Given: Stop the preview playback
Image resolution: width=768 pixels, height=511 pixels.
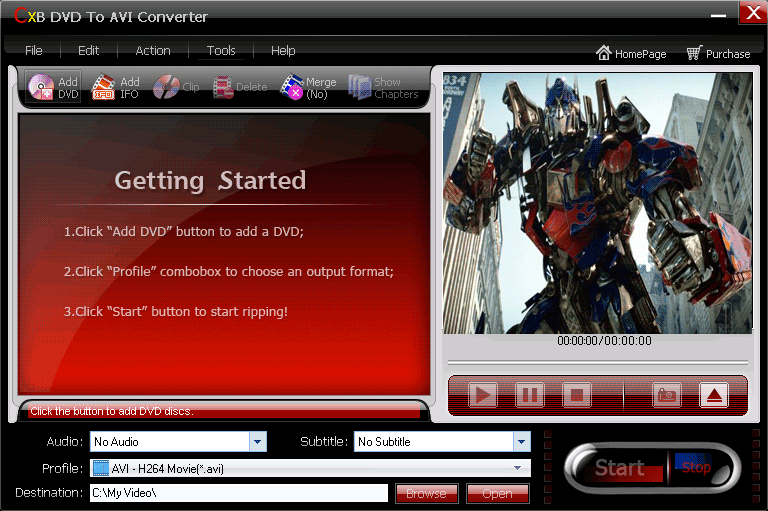Looking at the screenshot, I should pos(576,395).
